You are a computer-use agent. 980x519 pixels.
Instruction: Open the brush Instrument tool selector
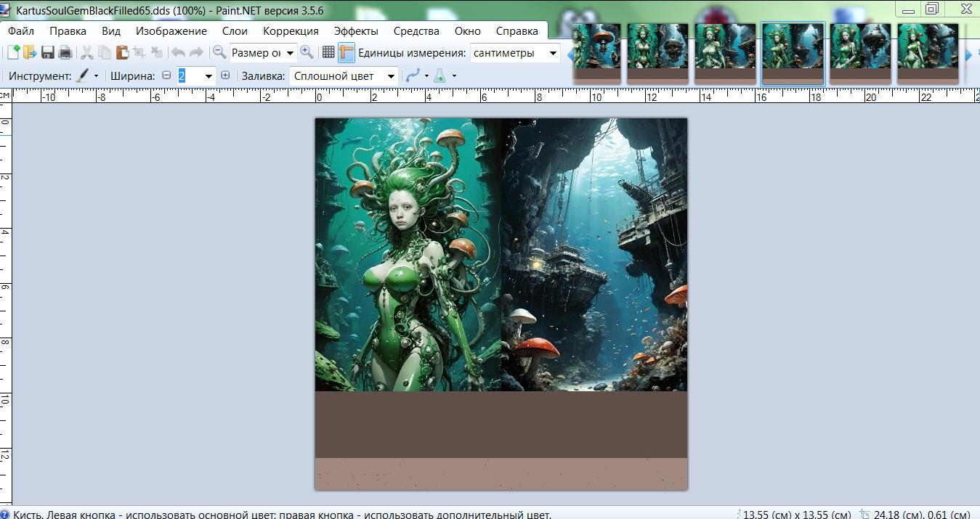(86, 75)
